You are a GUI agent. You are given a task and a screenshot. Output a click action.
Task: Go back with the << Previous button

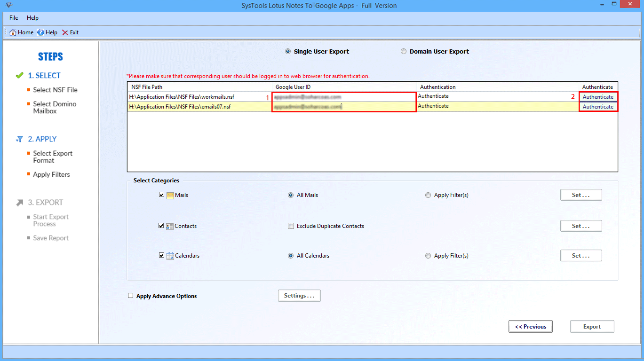pos(531,327)
